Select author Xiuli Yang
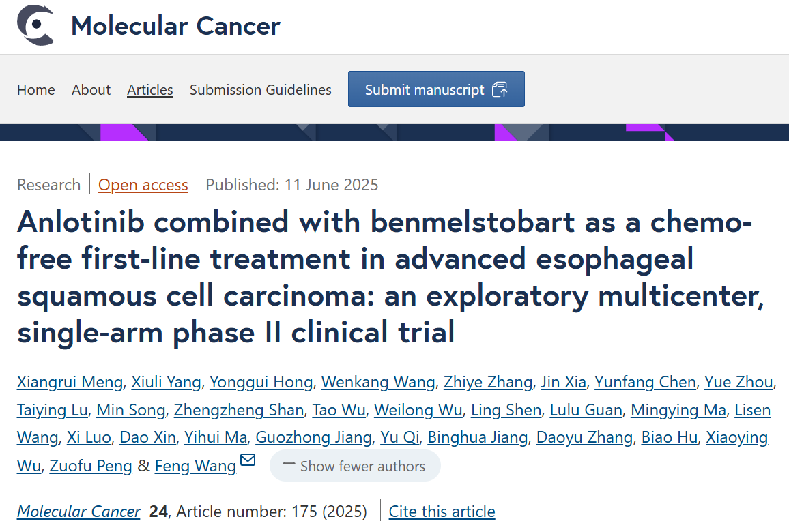The height and width of the screenshot is (532, 789). coord(167,382)
